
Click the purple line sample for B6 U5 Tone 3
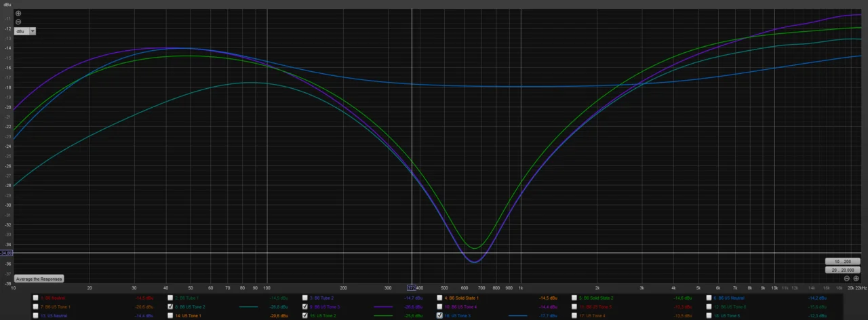[383, 306]
